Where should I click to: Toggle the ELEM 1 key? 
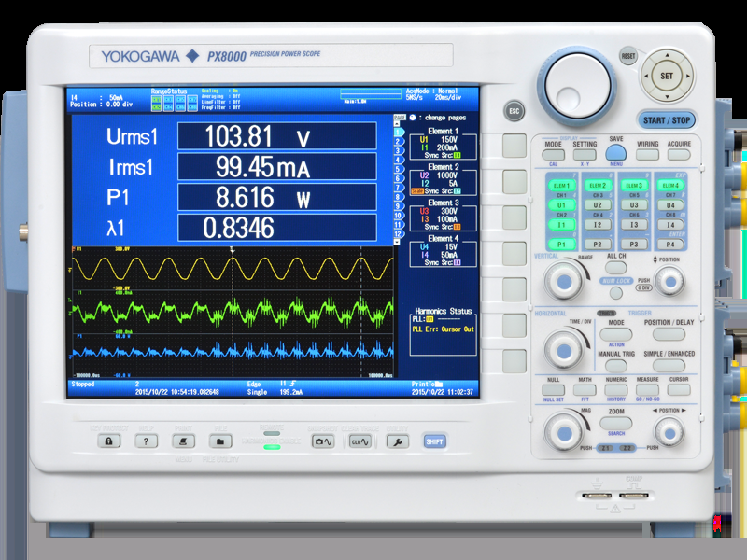tap(561, 186)
